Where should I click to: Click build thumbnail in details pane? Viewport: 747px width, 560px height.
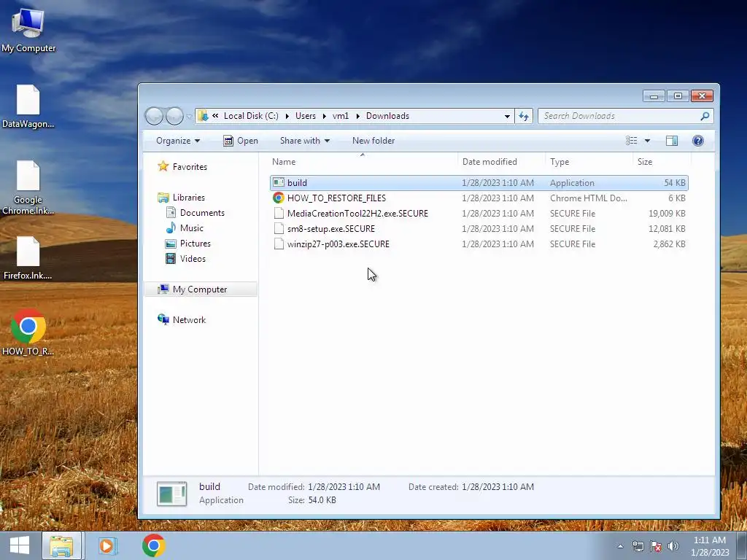point(172,494)
